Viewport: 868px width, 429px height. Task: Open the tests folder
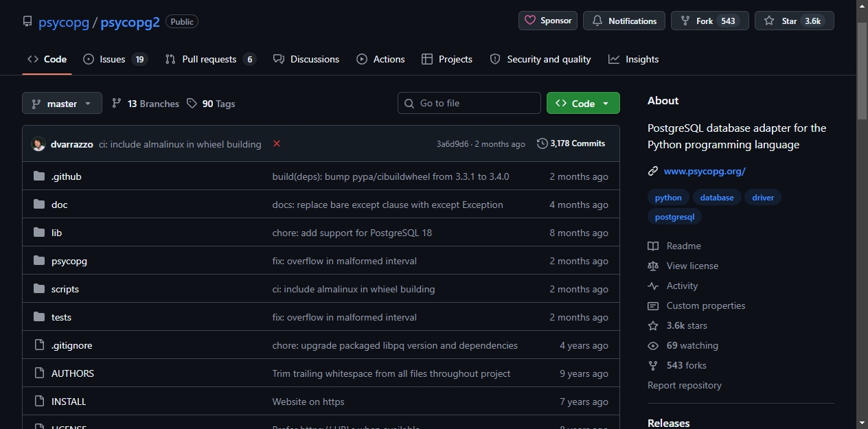coord(61,317)
